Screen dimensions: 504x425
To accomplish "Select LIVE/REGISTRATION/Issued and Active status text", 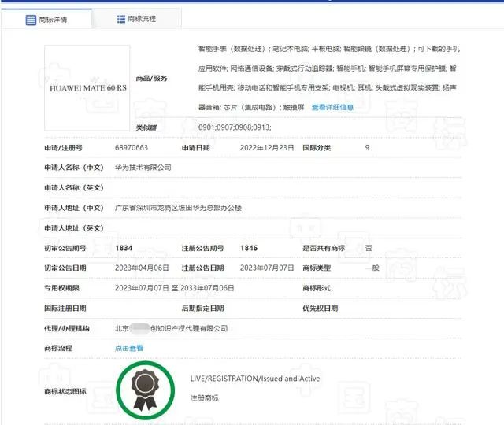I will pyautogui.click(x=255, y=379).
